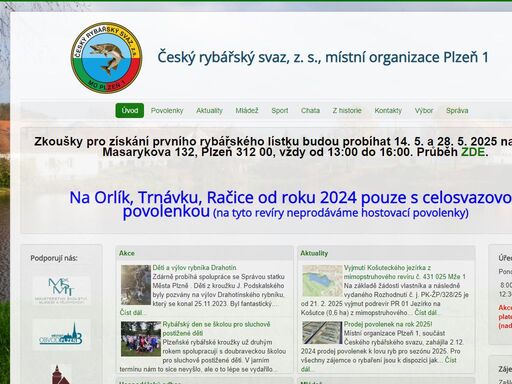Screen dimensions: 512x384
Task: Click the Podporují nás label
Action: coord(54,258)
